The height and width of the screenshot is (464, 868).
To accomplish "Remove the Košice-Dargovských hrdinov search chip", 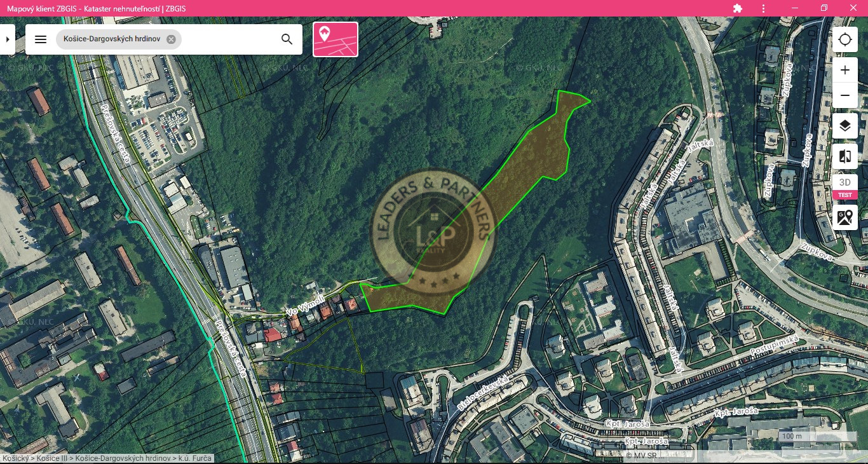I will click(x=171, y=39).
